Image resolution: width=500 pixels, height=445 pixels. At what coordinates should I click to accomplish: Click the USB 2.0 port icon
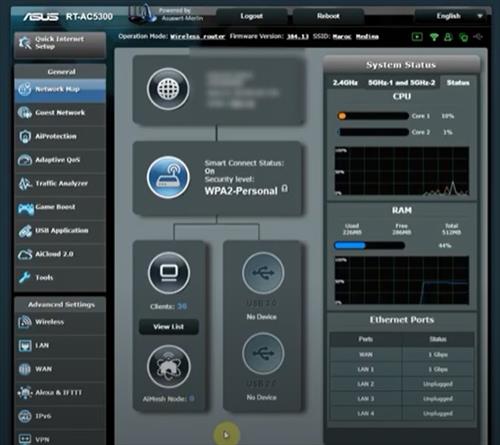(263, 353)
